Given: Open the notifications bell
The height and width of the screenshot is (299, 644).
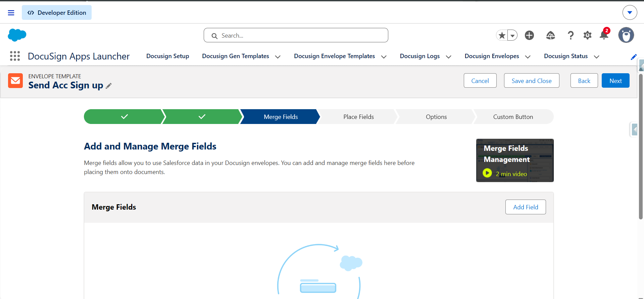Looking at the screenshot, I should tap(604, 35).
